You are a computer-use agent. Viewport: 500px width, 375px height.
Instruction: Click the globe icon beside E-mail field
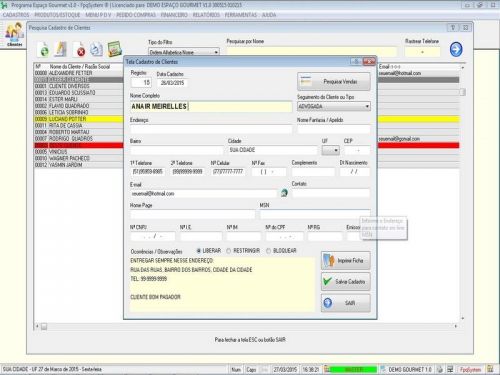point(284,193)
